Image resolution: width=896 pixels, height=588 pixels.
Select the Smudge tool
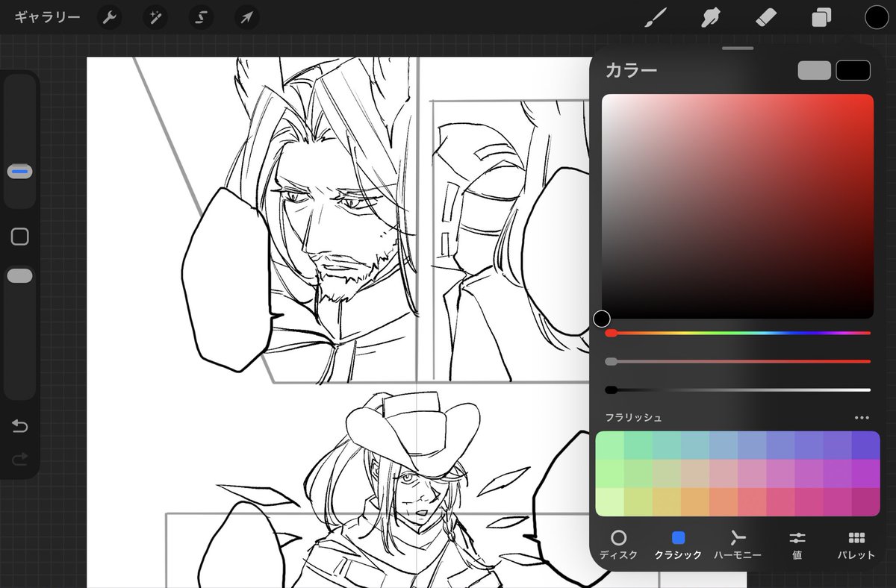pos(710,17)
